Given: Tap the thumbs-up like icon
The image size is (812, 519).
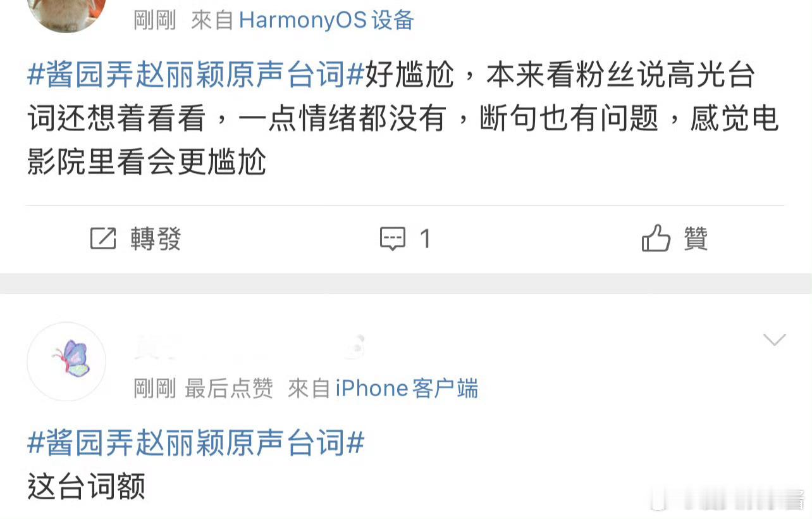Looking at the screenshot, I should 656,238.
